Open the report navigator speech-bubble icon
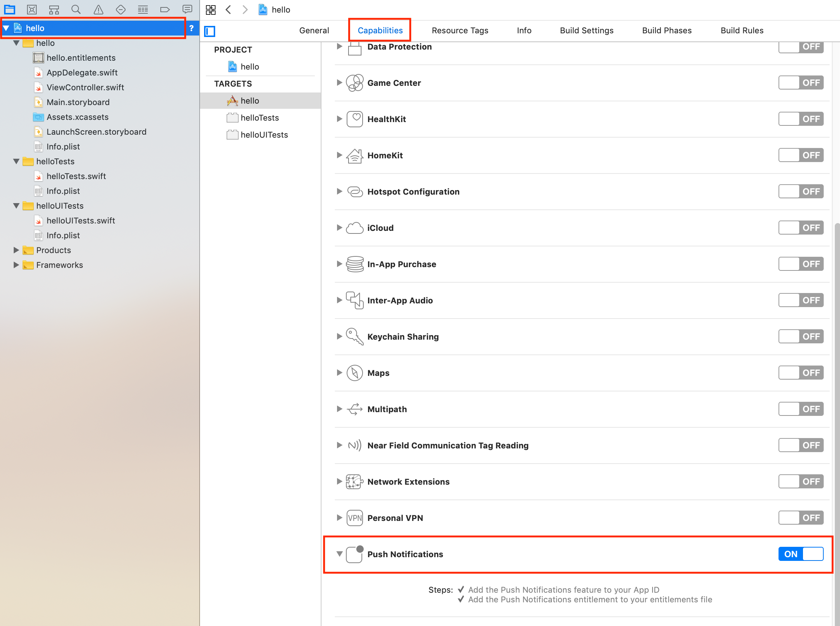Screen dimensions: 840x626 click(187, 10)
